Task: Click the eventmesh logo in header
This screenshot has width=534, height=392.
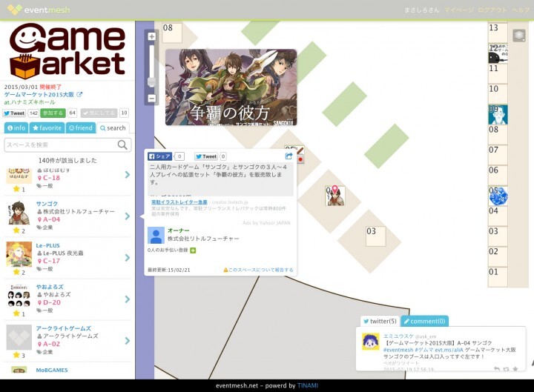Action: point(38,10)
